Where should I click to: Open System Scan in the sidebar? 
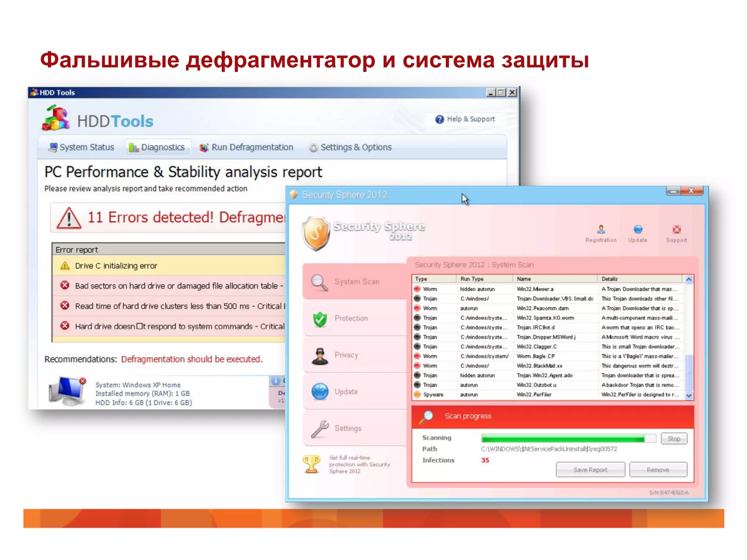click(355, 281)
